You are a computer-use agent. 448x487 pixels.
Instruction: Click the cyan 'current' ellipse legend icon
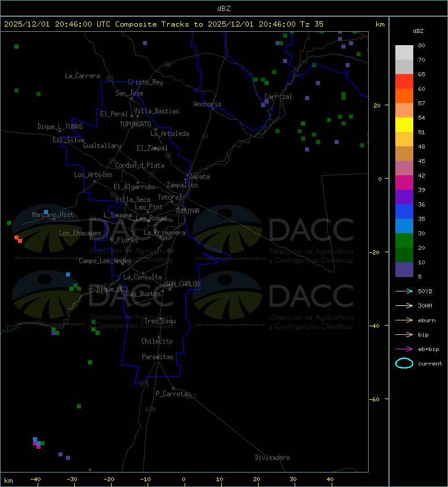[x=404, y=363]
